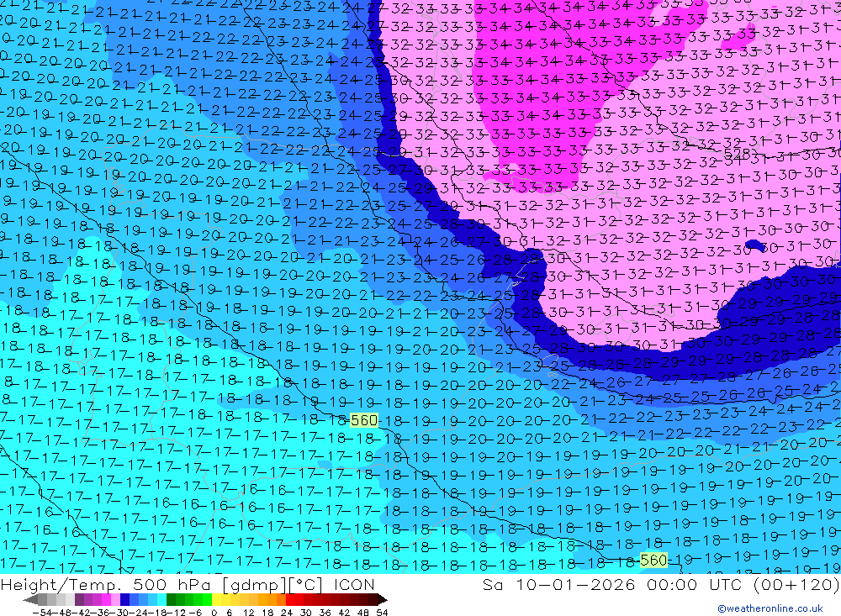The image size is (841, 616).
Task: Click the "-54" color scale tick label
Action: (x=42, y=613)
